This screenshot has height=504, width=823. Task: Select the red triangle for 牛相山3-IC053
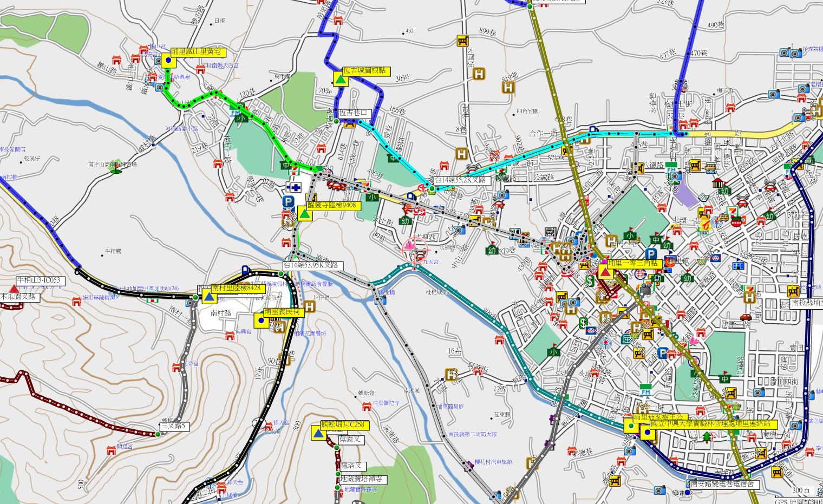[x=14, y=289]
